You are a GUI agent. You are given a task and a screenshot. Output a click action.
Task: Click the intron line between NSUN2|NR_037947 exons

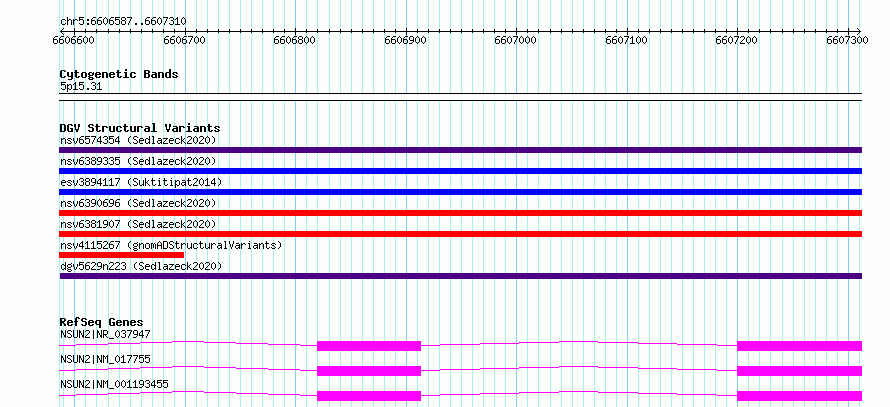point(579,342)
